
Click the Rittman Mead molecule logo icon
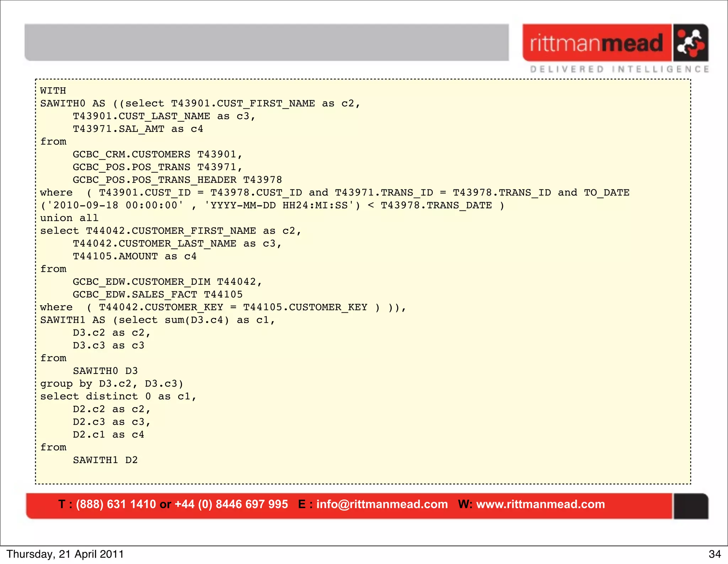tap(690, 43)
